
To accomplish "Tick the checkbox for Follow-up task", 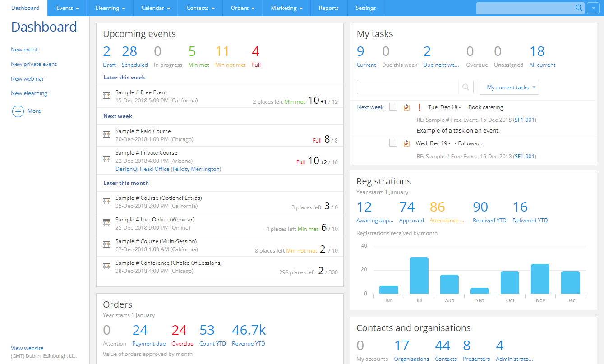I will tap(393, 143).
